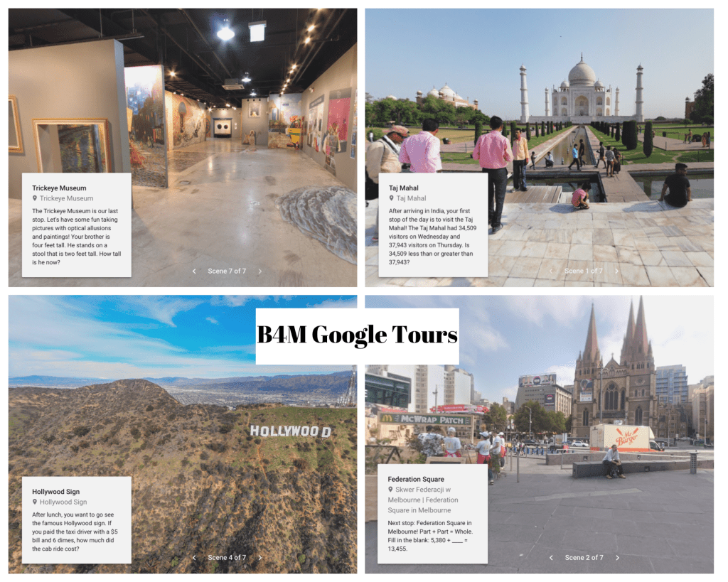Click the location pin in Federation Square card

point(391,490)
